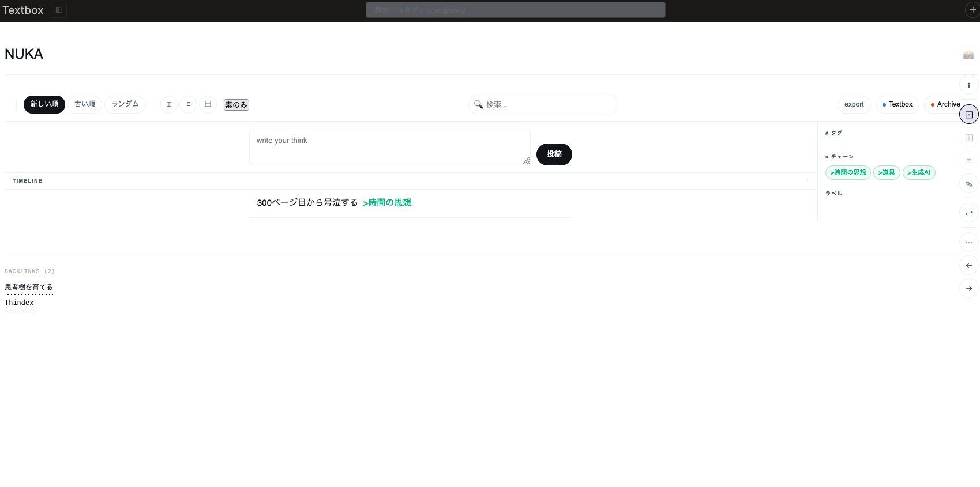Viewport: 980px width, 487px height.
Task: Toggle the Textbox filter pill
Action: click(x=898, y=104)
